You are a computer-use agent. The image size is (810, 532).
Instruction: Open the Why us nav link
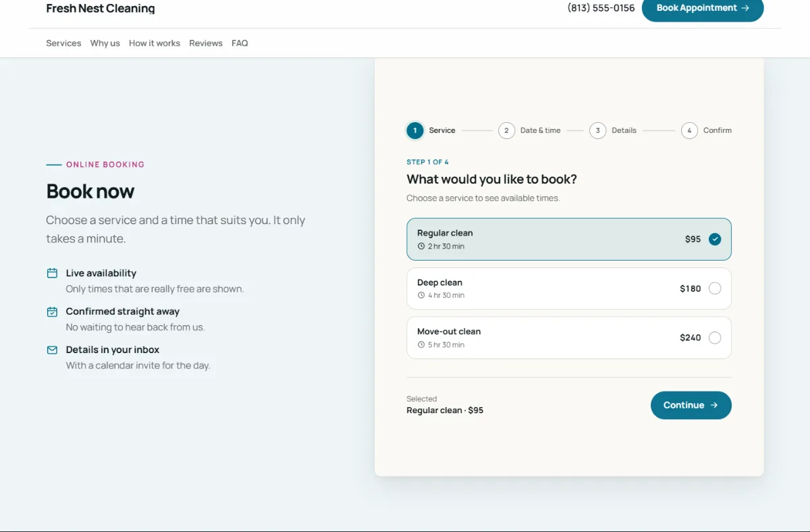click(x=105, y=43)
